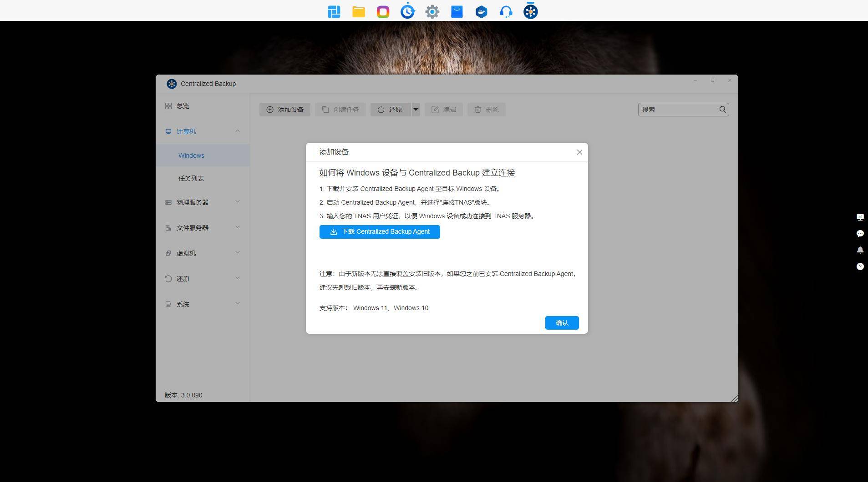
Task: Open the yellow folder file manager
Action: pos(359,12)
